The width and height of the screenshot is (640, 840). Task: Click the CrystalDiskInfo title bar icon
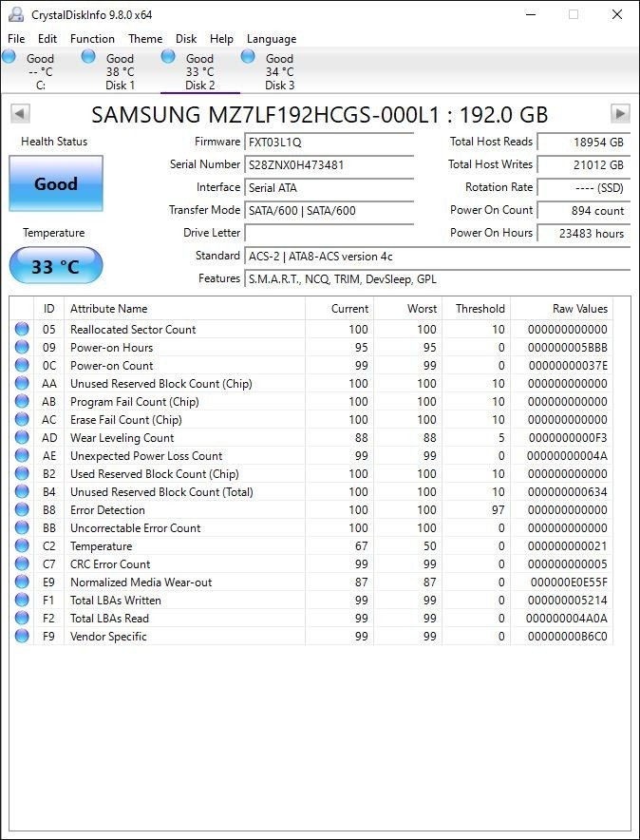coord(15,14)
